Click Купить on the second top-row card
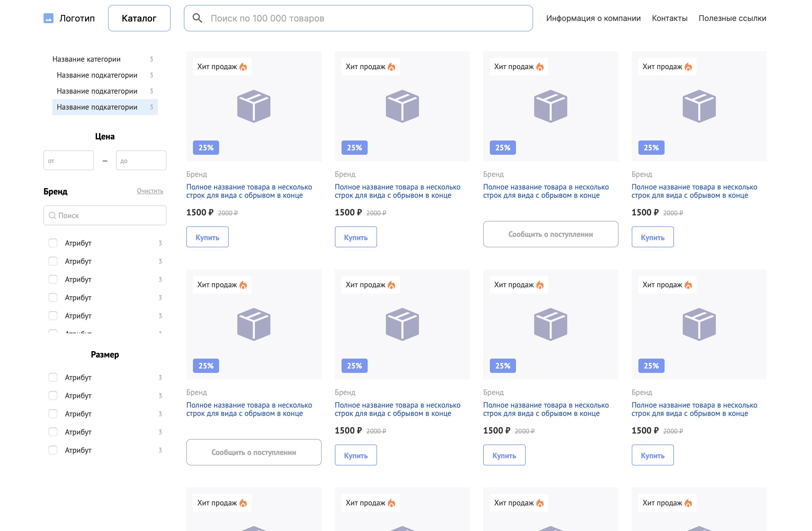The height and width of the screenshot is (531, 812). [x=356, y=237]
